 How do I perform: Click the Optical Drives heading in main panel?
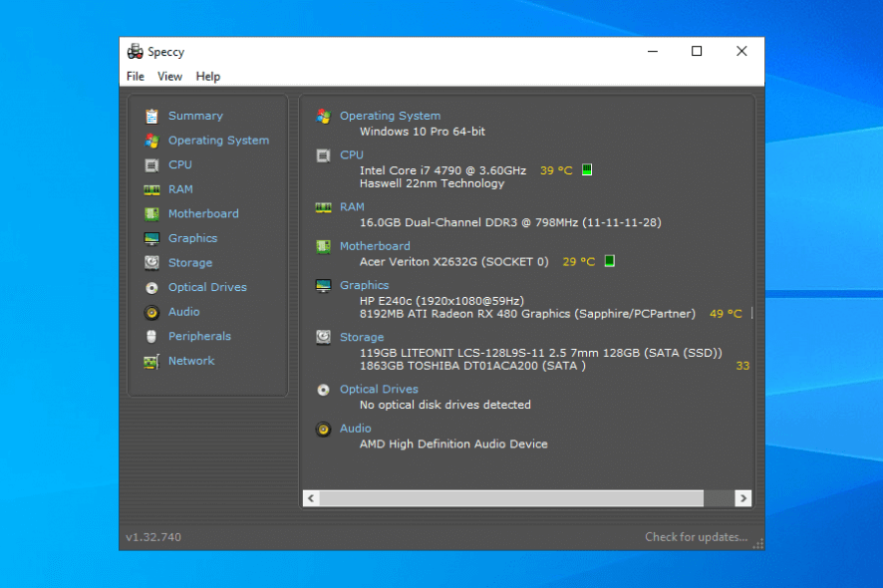click(379, 390)
